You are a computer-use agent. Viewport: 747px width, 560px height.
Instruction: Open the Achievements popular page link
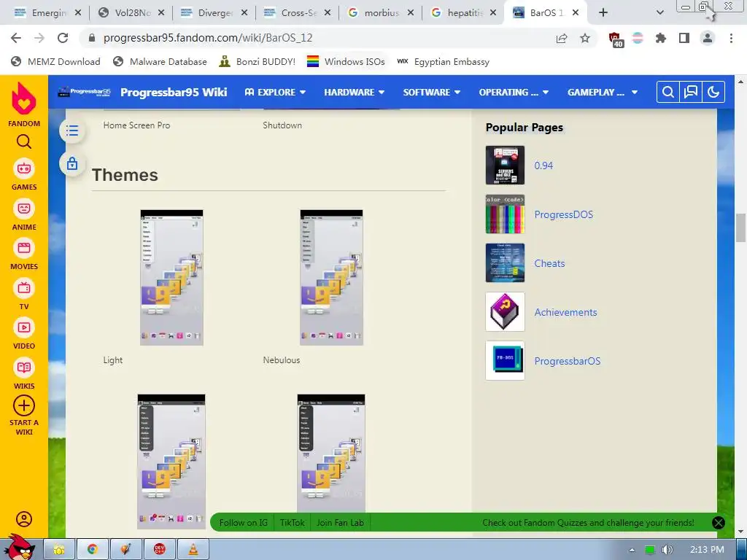pos(565,312)
